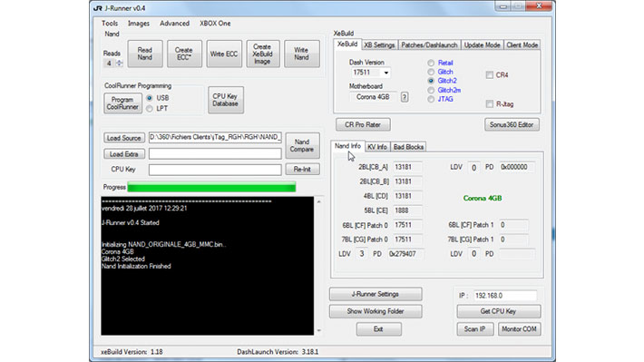The width and height of the screenshot is (644, 362).
Task: Select the USB radio button
Action: tap(150, 98)
